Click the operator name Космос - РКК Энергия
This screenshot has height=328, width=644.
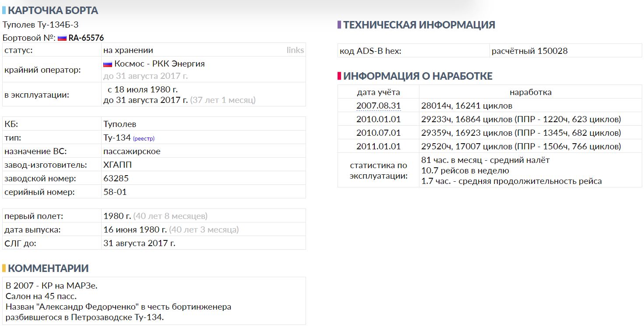160,64
